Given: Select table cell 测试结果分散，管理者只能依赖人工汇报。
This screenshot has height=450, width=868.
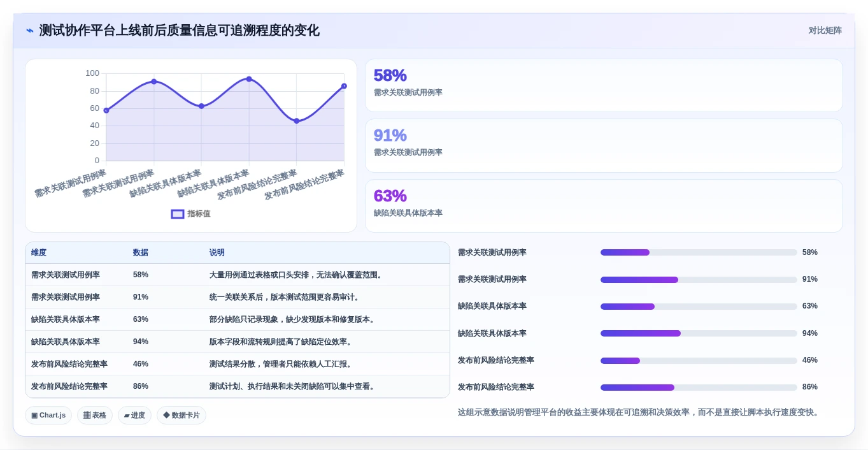Looking at the screenshot, I should 281,364.
